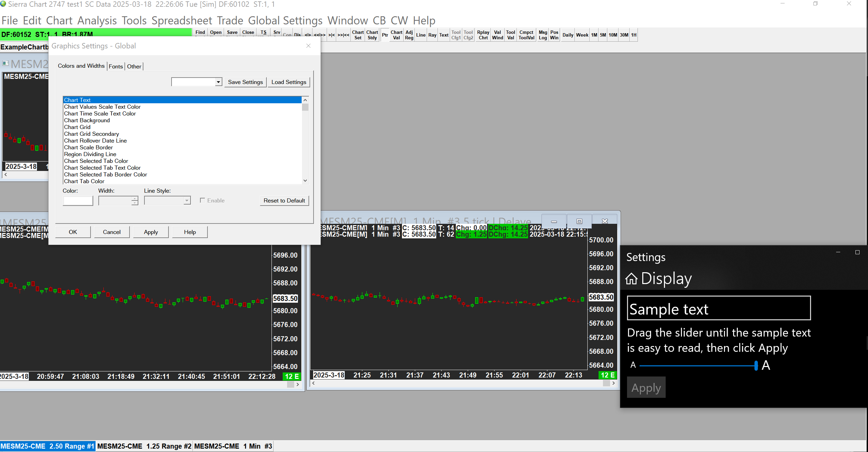Click the Chart Stdy toolbar button

click(372, 35)
